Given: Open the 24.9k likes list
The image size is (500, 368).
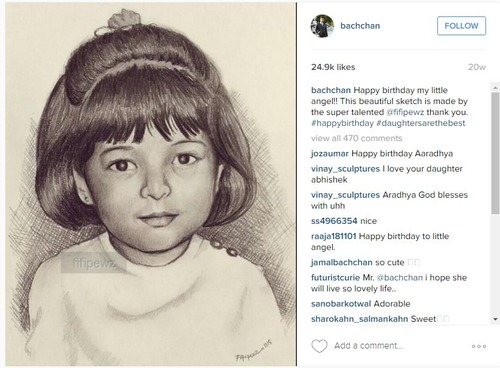Looking at the screenshot, I should pos(333,67).
